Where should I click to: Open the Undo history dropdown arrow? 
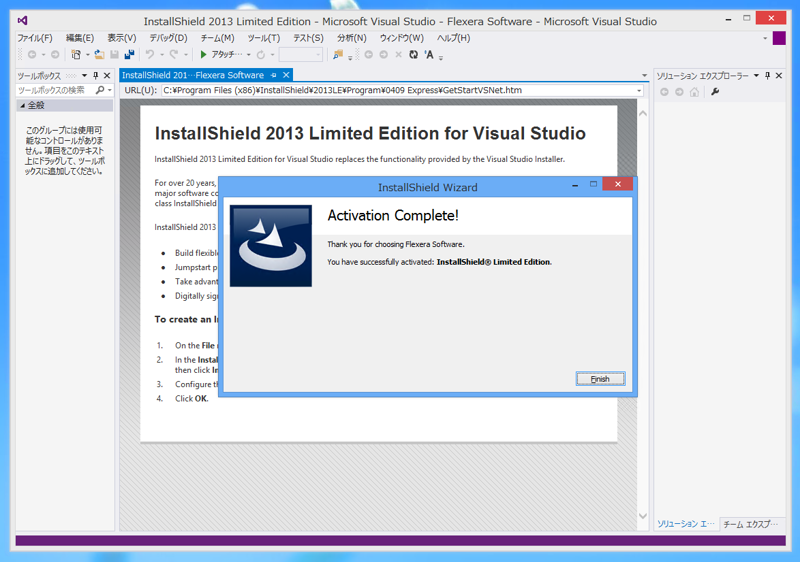pos(162,55)
